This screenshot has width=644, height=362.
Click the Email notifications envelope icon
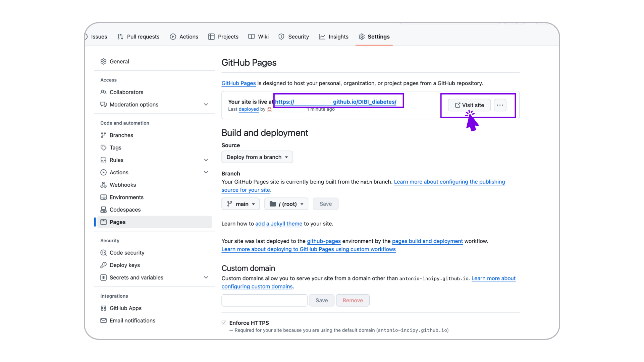click(103, 320)
